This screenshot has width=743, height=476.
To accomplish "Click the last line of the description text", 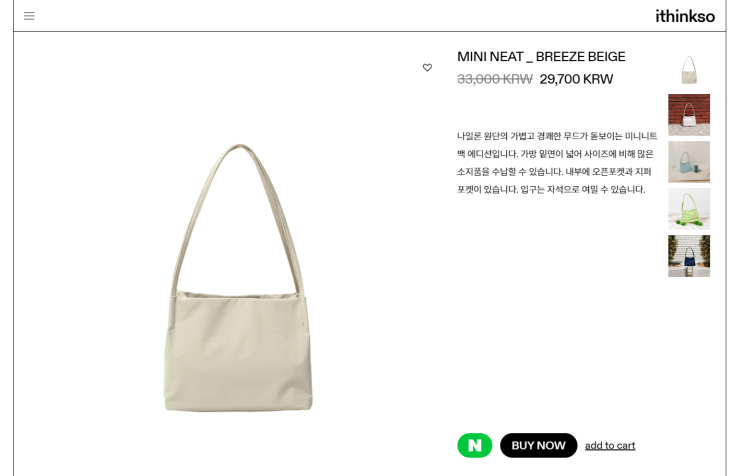I will click(551, 189).
